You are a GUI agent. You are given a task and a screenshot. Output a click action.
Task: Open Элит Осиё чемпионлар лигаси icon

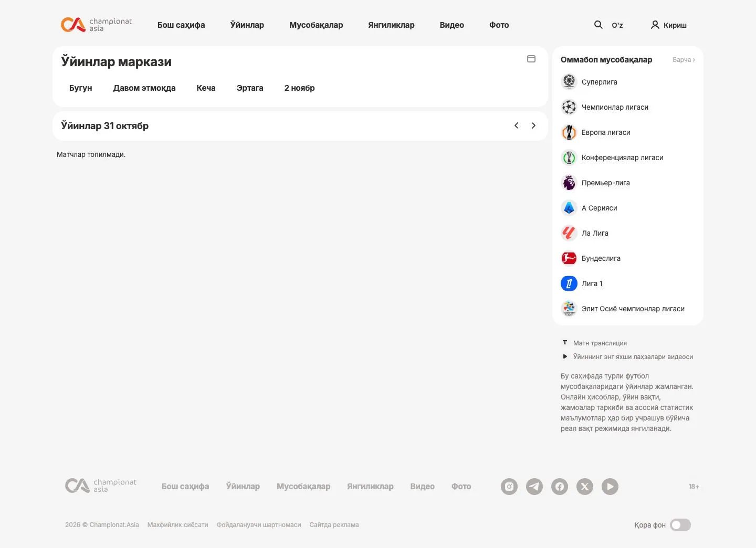coord(569,309)
